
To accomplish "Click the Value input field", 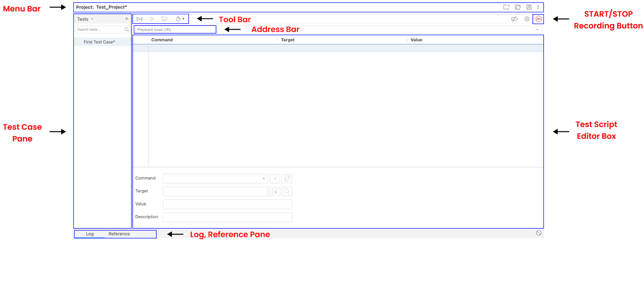I will point(227,204).
